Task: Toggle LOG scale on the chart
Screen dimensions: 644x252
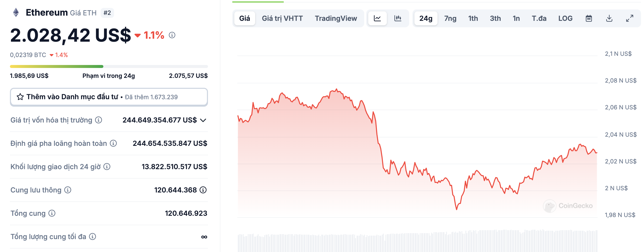Action: [x=565, y=18]
